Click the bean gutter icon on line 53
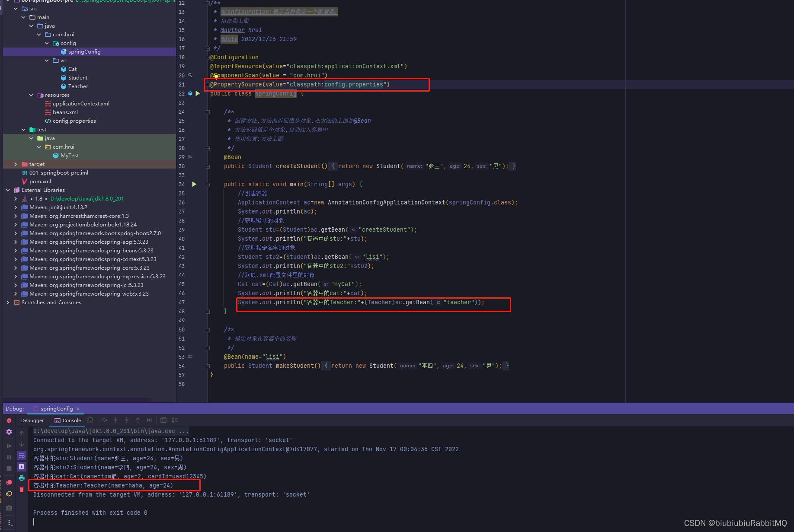Image resolution: width=794 pixels, height=532 pixels. (x=190, y=357)
